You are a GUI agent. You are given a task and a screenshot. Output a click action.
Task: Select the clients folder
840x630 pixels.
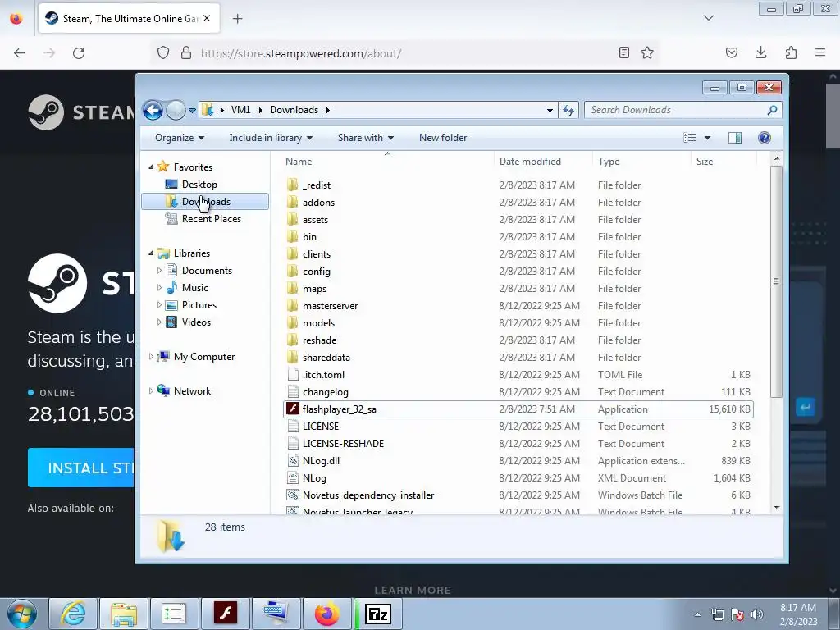(316, 254)
